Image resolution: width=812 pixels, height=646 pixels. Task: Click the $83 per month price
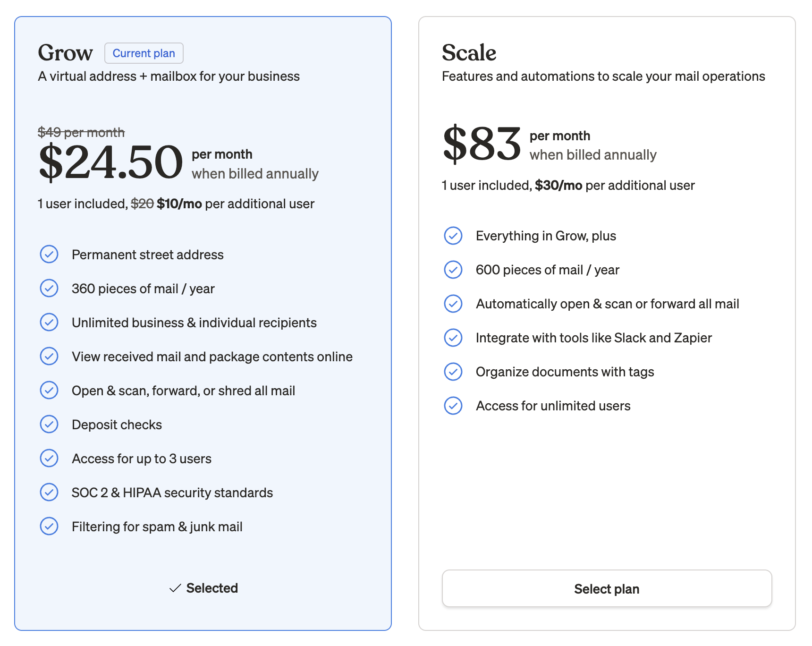pyautogui.click(x=482, y=144)
